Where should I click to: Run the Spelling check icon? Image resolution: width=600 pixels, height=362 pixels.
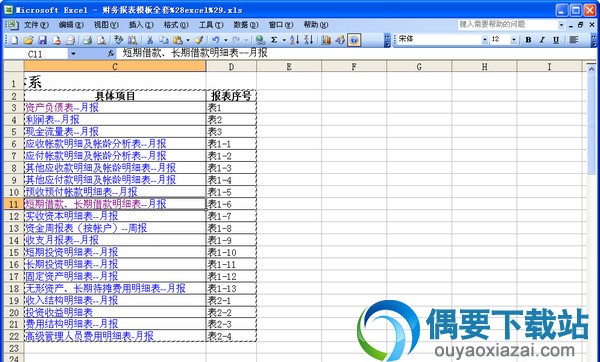tap(118, 40)
